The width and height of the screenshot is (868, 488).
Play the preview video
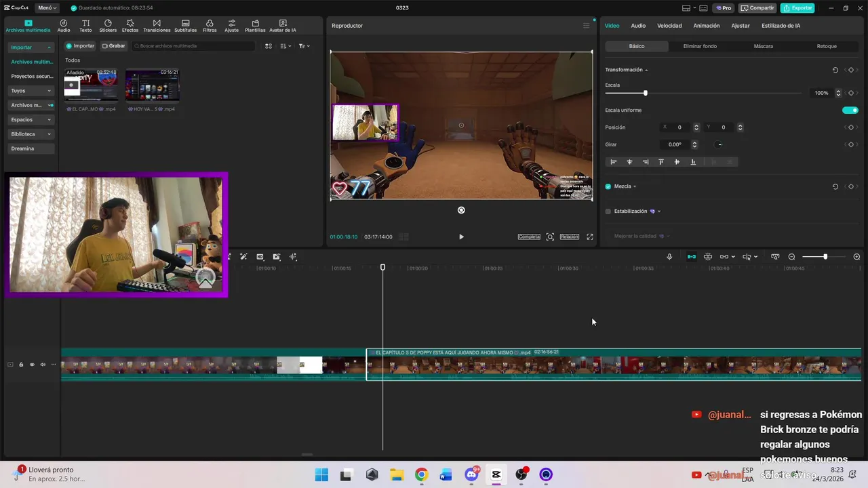click(x=461, y=237)
